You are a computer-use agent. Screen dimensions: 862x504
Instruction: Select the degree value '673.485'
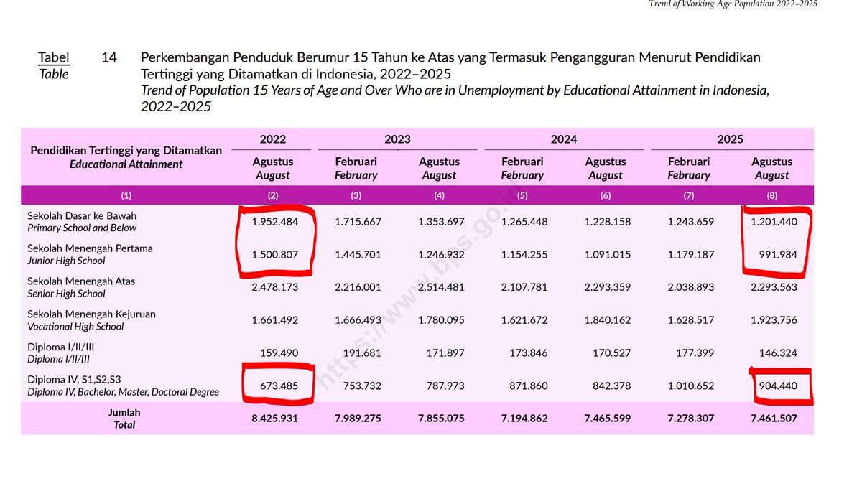pyautogui.click(x=279, y=386)
